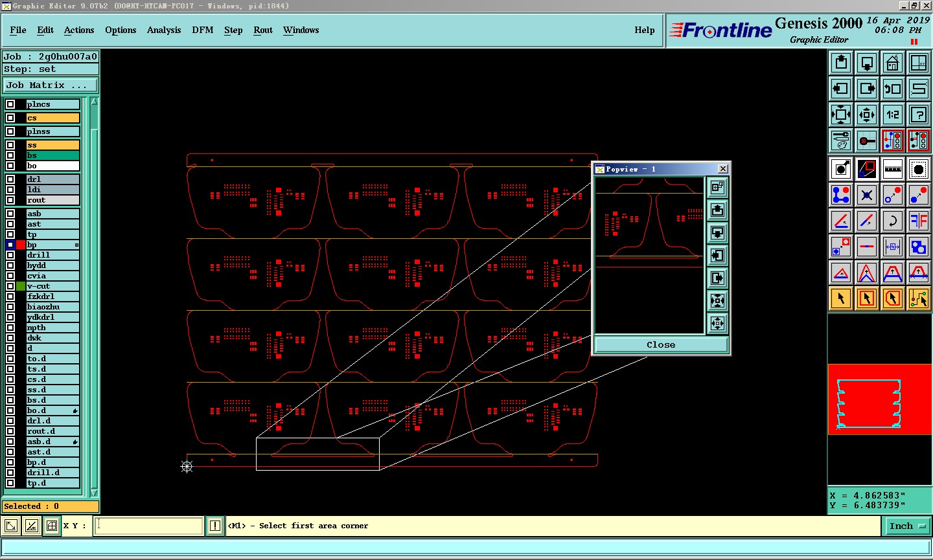This screenshot has height=560, width=933.
Task: Click Popview pan left icon
Action: tap(717, 256)
